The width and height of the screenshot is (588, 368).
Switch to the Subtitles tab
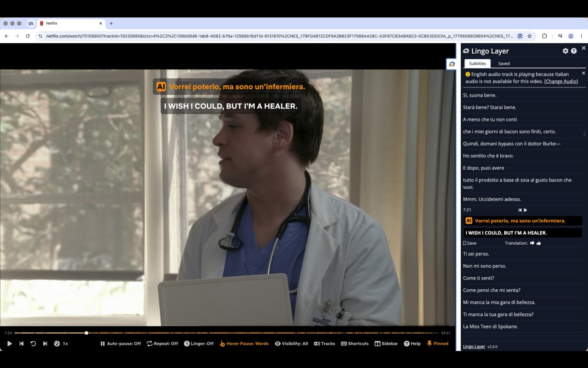point(477,63)
